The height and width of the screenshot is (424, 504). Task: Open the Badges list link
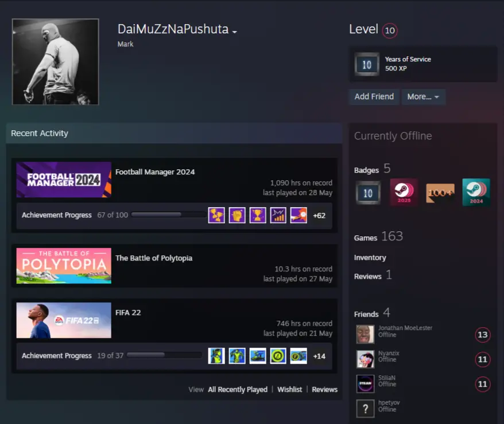click(x=372, y=169)
